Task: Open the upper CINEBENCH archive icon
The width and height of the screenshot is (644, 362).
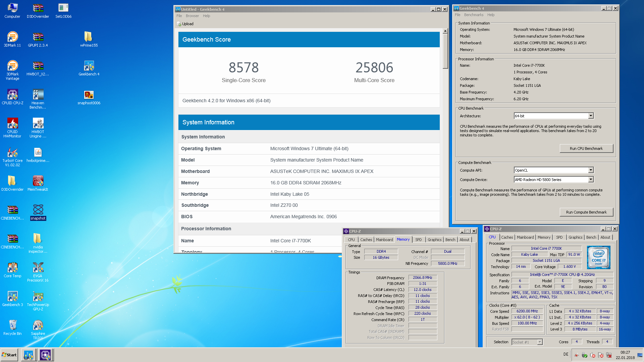Action: [x=12, y=212]
